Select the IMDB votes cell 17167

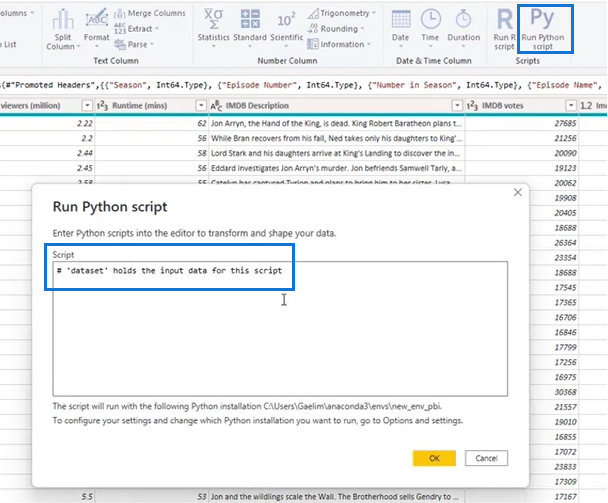click(522, 496)
